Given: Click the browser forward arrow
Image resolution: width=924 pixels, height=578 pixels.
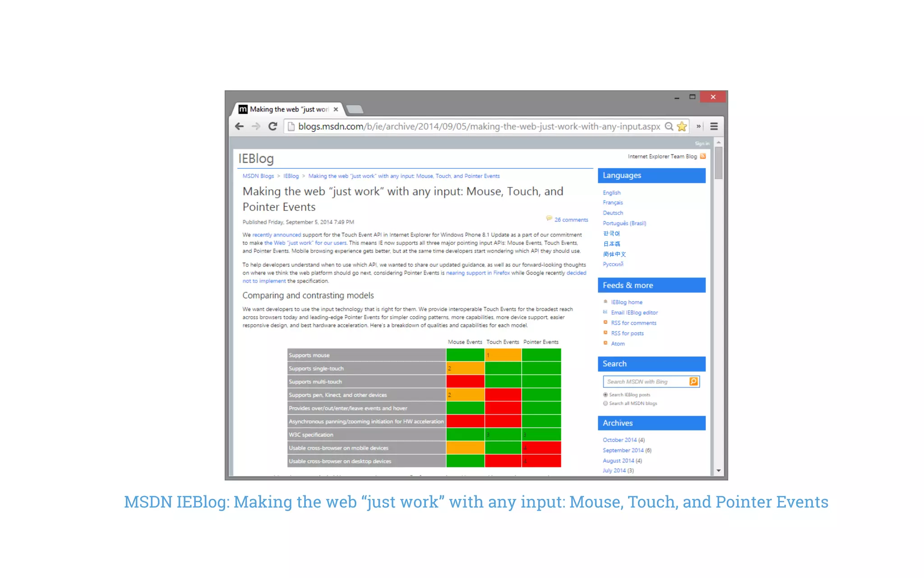Looking at the screenshot, I should click(x=256, y=127).
